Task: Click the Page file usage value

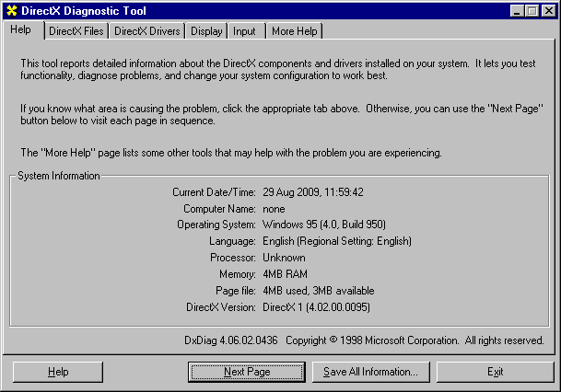Action: tap(318, 290)
